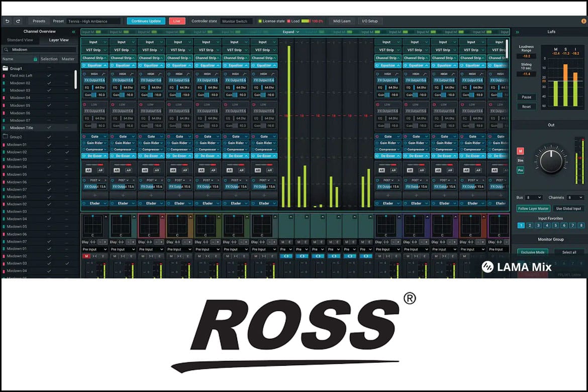The height and width of the screenshot is (392, 588).
Task: Open the VST Strip dropdown on leftmost strip
Action: point(94,50)
